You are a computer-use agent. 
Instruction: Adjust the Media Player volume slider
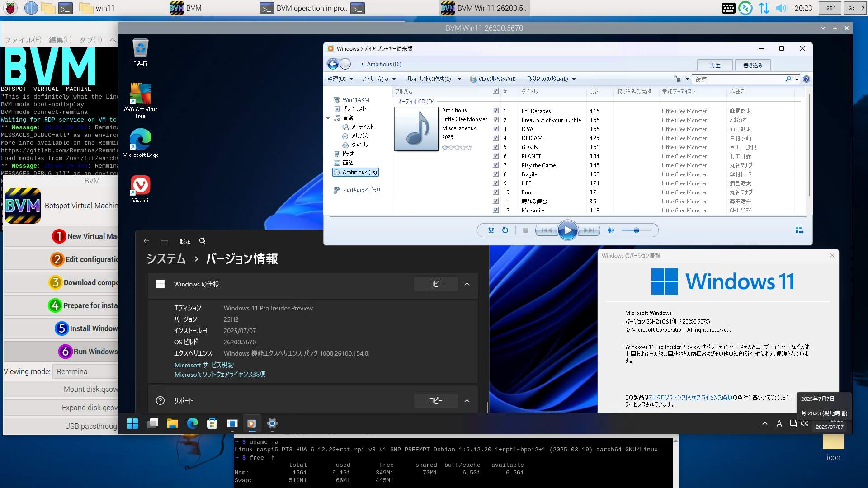point(637,230)
